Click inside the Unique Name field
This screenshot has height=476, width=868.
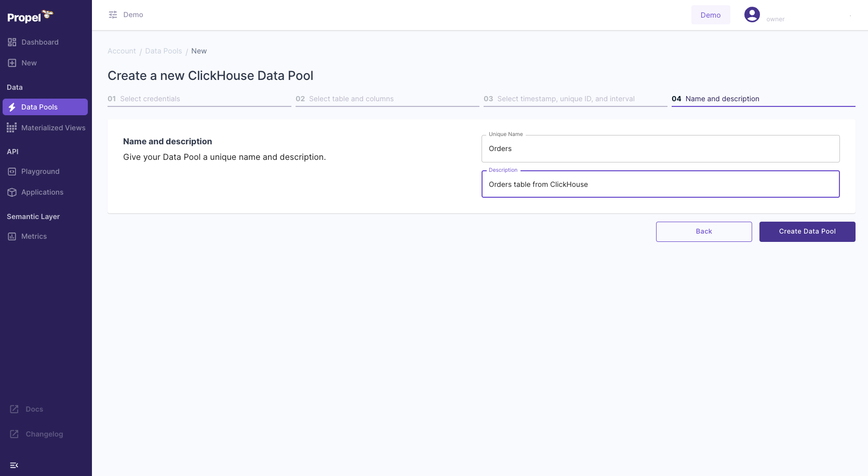(x=660, y=148)
